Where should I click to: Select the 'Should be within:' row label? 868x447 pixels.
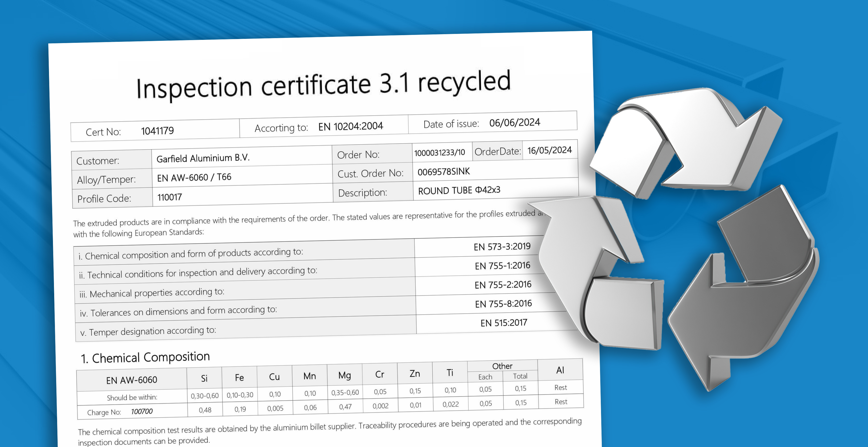(132, 397)
